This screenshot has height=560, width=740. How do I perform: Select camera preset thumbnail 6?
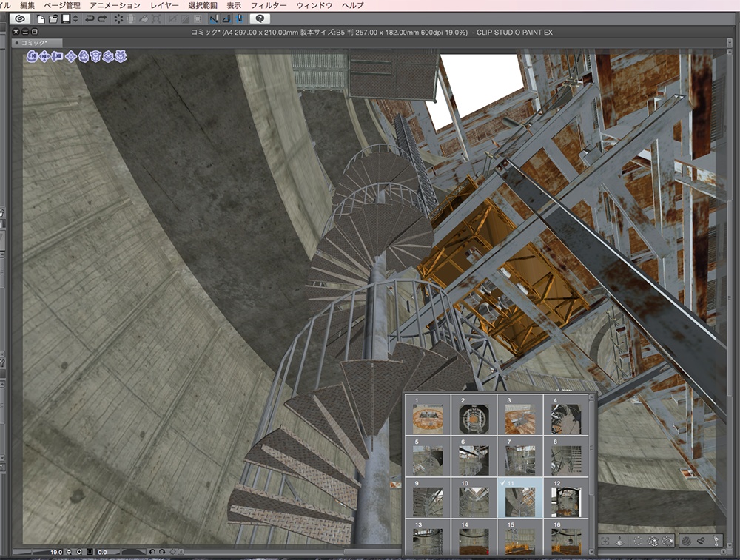[474, 456]
